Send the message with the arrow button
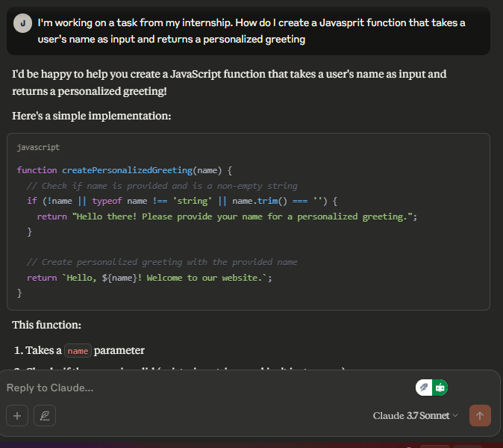Image resolution: width=503 pixels, height=448 pixels. point(480,416)
